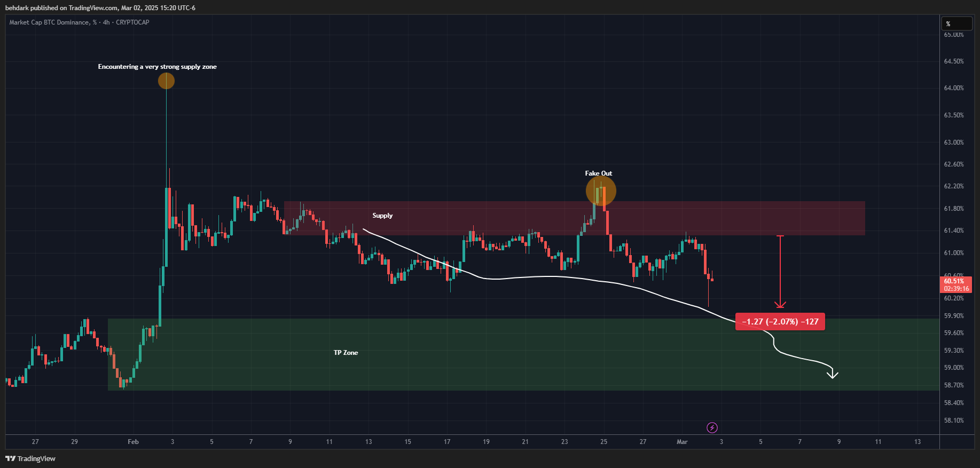
Task: Click the Market Cap BTC Dominance chart title
Action: point(80,22)
